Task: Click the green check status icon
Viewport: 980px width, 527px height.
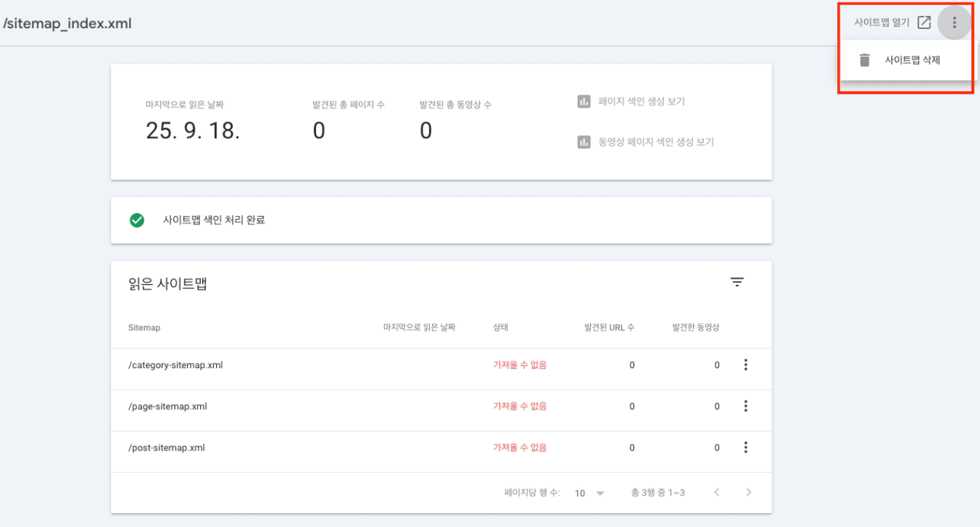Action: (137, 221)
